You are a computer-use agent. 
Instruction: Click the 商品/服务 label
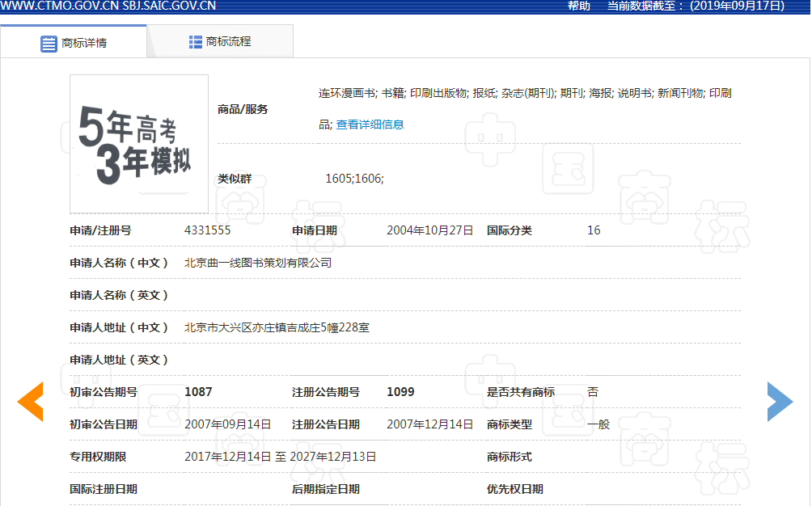[x=243, y=109]
